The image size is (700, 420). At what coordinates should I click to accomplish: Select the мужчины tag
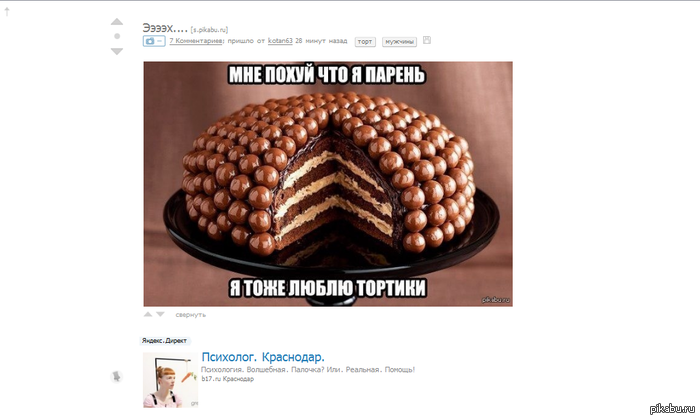coord(399,42)
